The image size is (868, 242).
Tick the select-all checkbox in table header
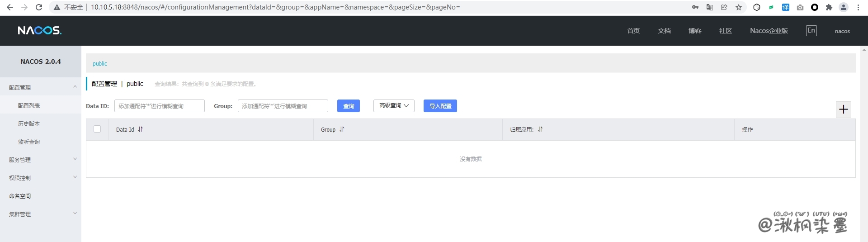97,129
